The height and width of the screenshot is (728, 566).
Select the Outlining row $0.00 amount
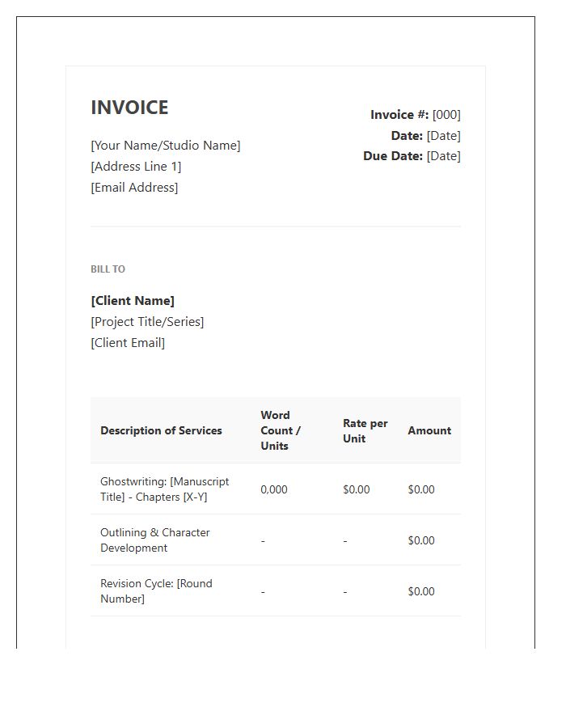click(x=421, y=540)
